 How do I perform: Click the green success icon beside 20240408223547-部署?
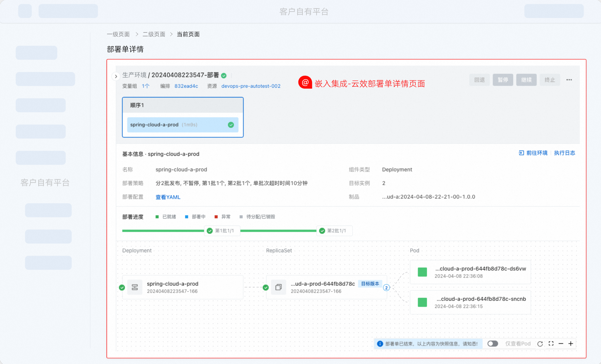pyautogui.click(x=224, y=76)
